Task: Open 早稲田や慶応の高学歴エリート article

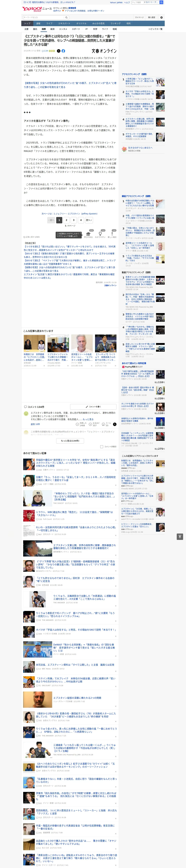Action: coord(75,463)
